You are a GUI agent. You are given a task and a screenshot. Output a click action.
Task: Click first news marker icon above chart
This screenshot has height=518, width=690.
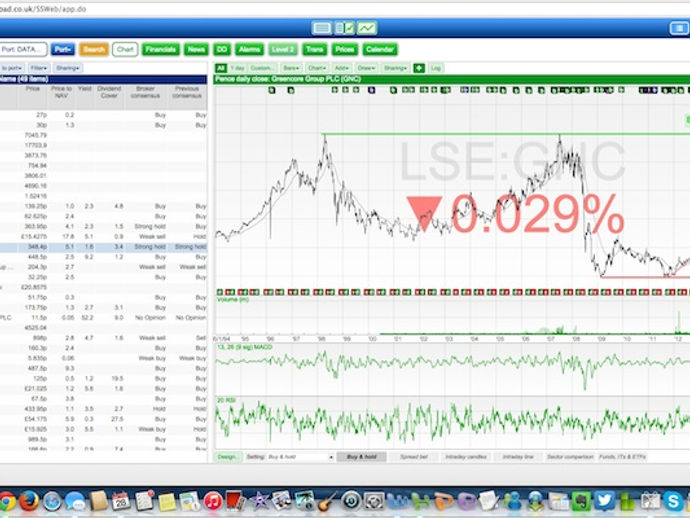tap(272, 90)
